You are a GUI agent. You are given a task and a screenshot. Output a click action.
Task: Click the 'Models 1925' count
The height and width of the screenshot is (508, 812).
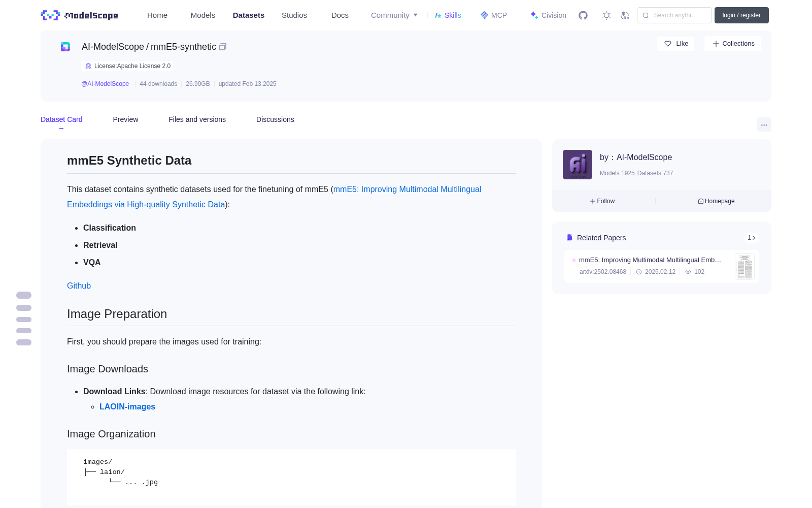[x=617, y=173]
